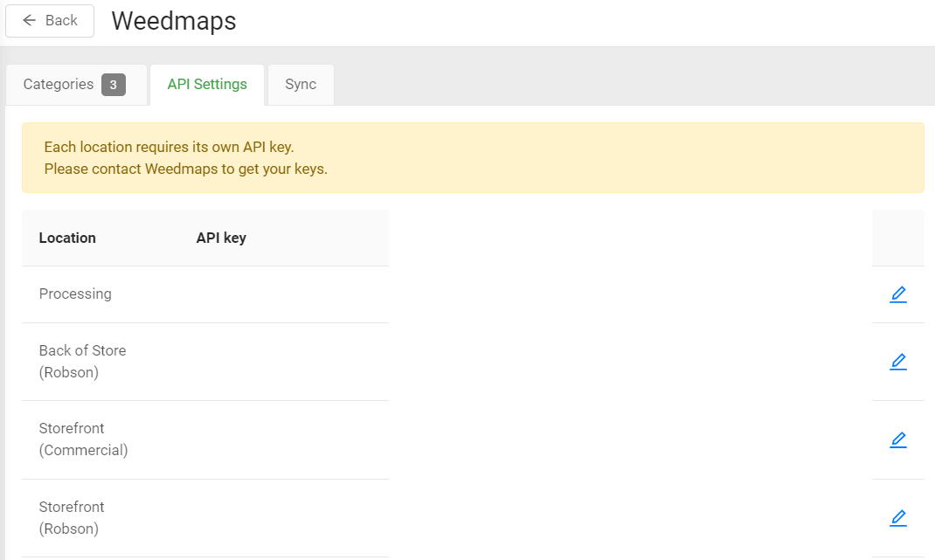935x560 pixels.
Task: Select the API Settings tab
Action: pos(207,85)
